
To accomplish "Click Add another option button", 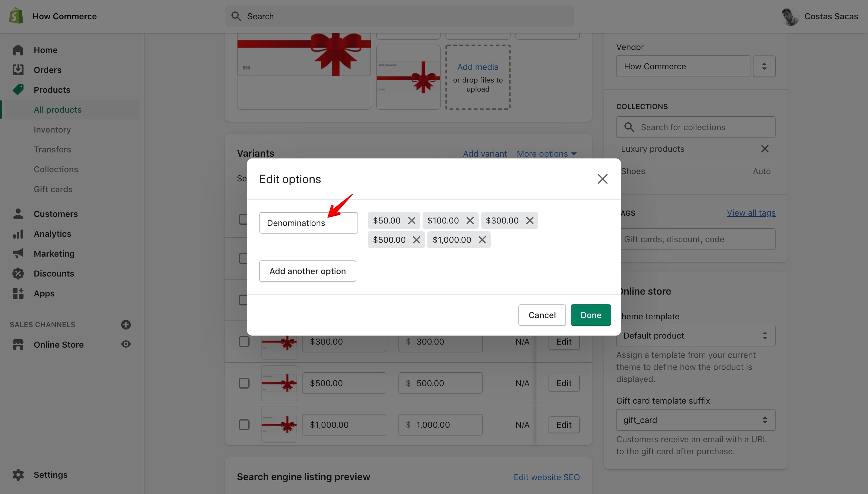I will point(307,271).
